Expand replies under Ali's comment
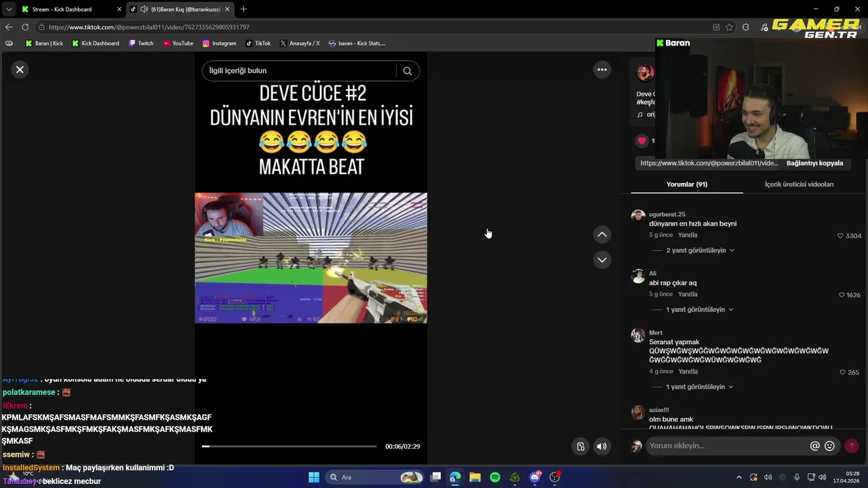 point(696,310)
